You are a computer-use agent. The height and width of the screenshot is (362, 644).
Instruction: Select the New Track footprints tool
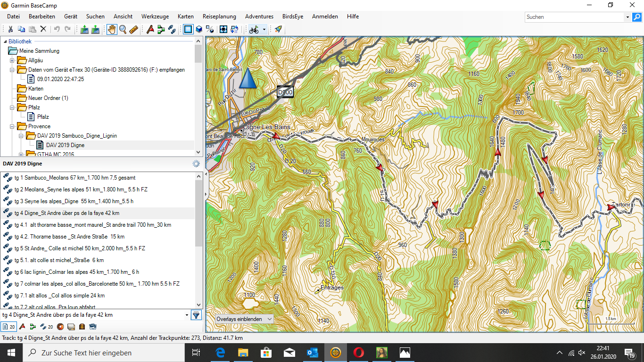[173, 29]
